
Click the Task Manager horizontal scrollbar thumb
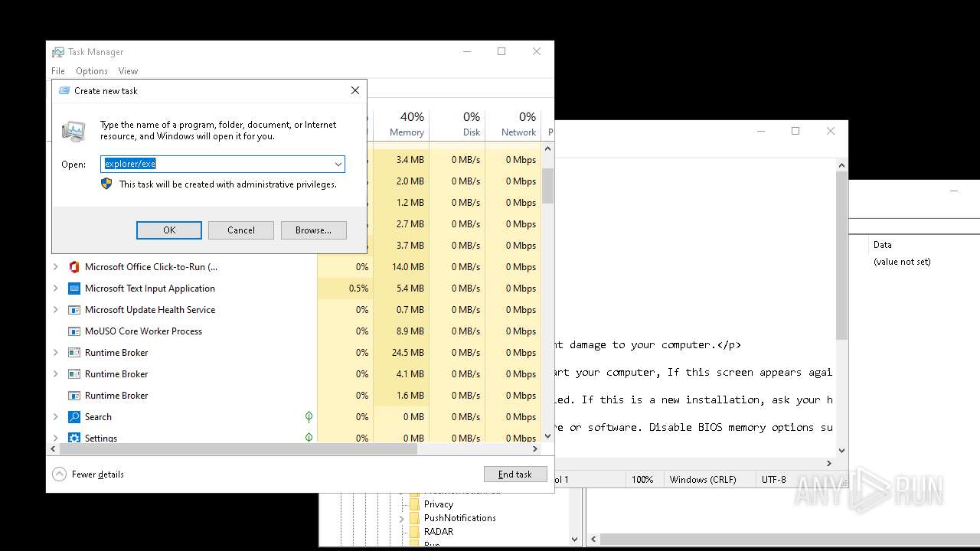(239, 449)
